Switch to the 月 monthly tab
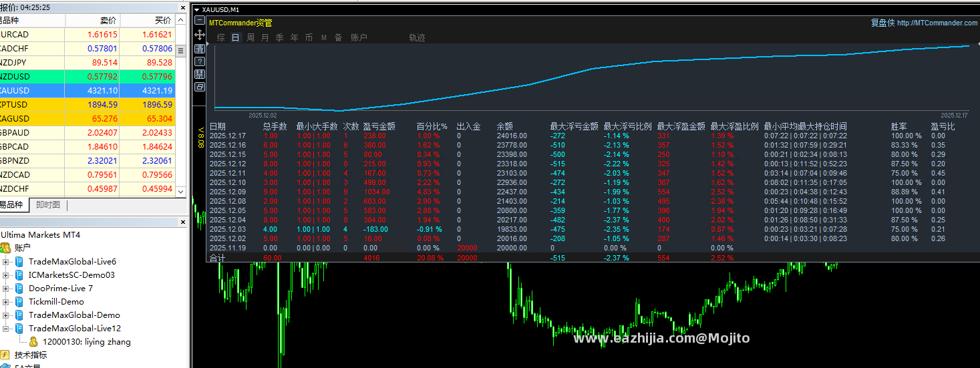The height and width of the screenshot is (368, 980). point(265,38)
